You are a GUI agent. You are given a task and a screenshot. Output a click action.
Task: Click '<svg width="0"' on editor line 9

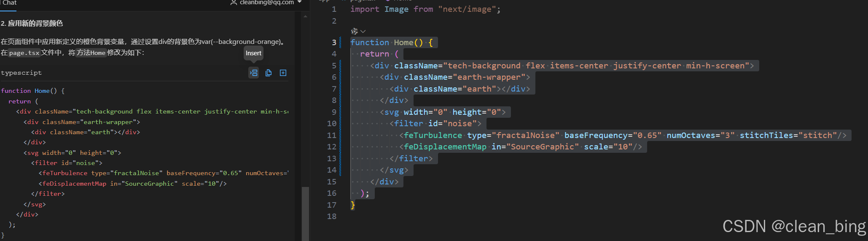[414, 112]
